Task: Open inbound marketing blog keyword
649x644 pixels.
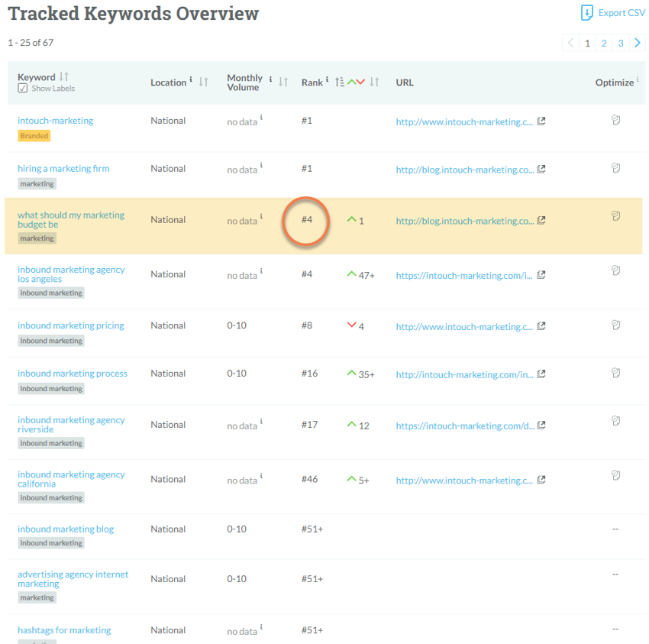Action: (x=66, y=529)
